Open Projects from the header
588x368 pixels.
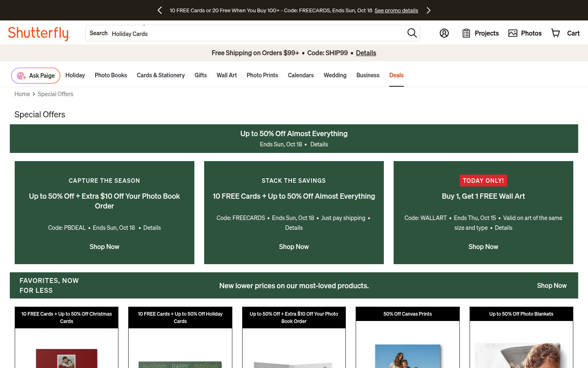(481, 33)
